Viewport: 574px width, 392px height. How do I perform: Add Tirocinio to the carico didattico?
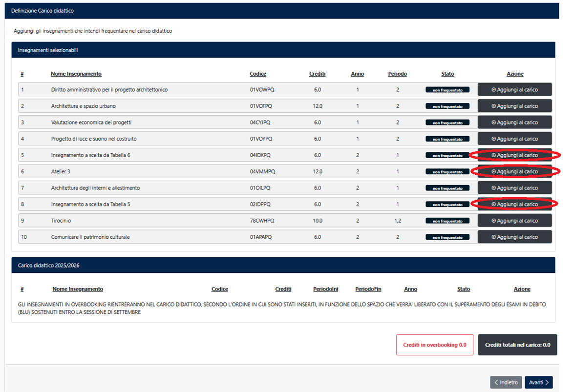514,221
